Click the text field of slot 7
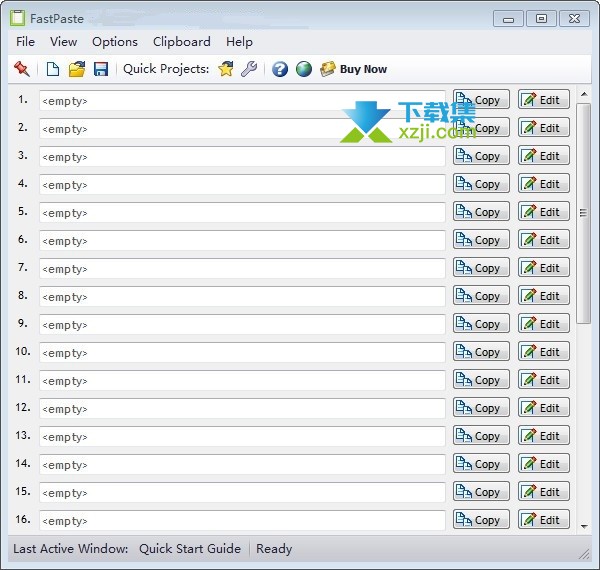 click(x=242, y=269)
